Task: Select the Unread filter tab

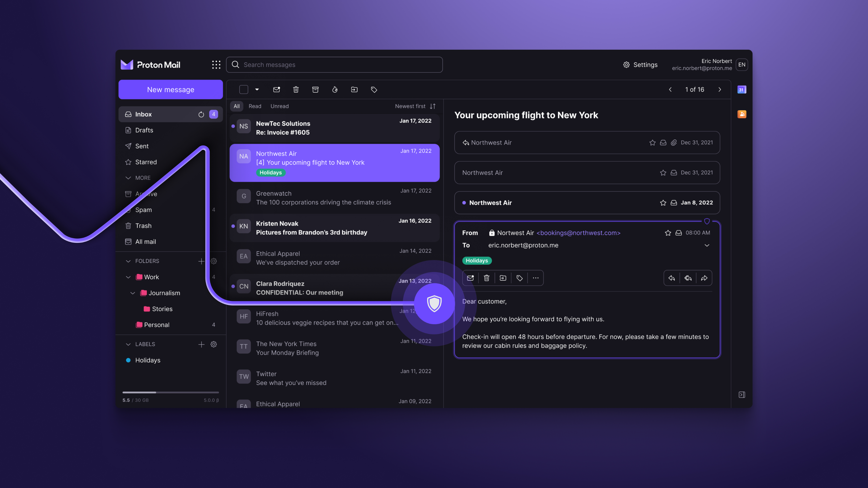Action: [x=279, y=106]
